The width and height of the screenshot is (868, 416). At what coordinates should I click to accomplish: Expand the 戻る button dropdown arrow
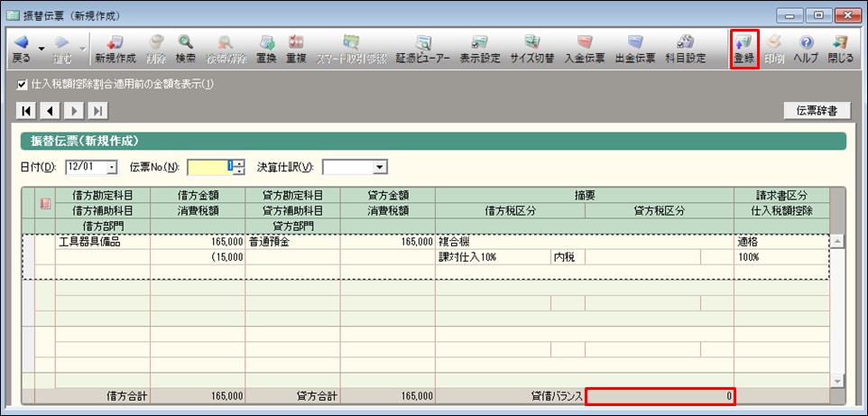pyautogui.click(x=42, y=49)
